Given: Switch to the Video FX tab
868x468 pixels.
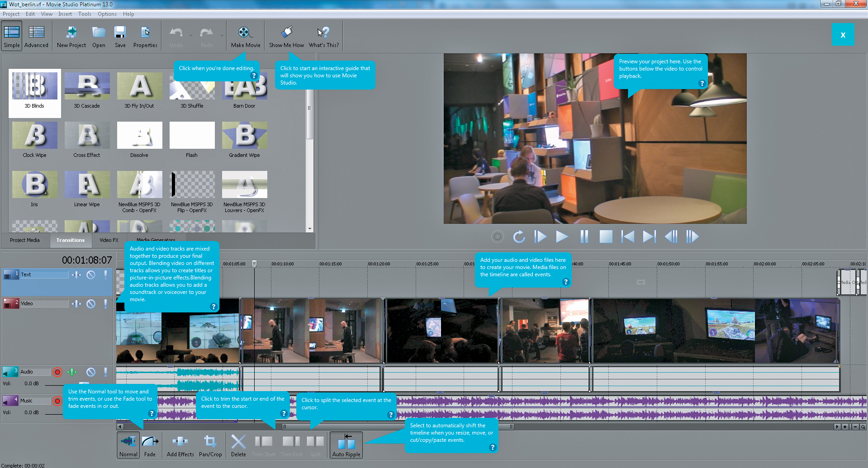Looking at the screenshot, I should (109, 240).
